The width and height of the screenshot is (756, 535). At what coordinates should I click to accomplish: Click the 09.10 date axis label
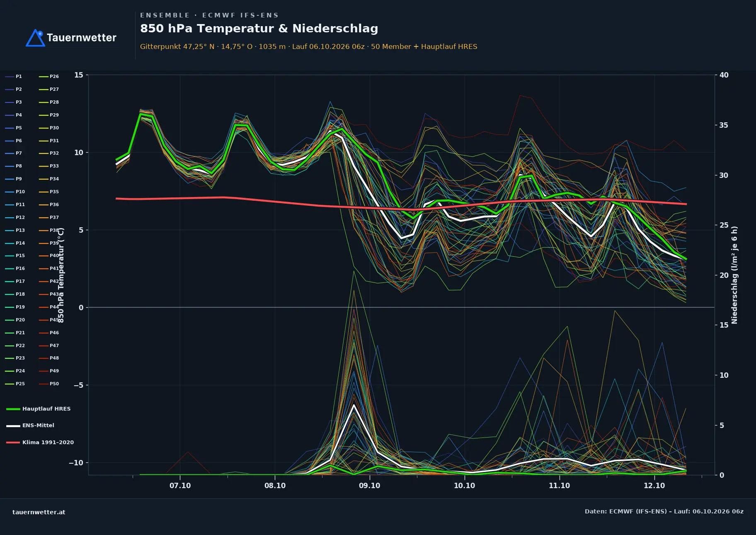[369, 486]
